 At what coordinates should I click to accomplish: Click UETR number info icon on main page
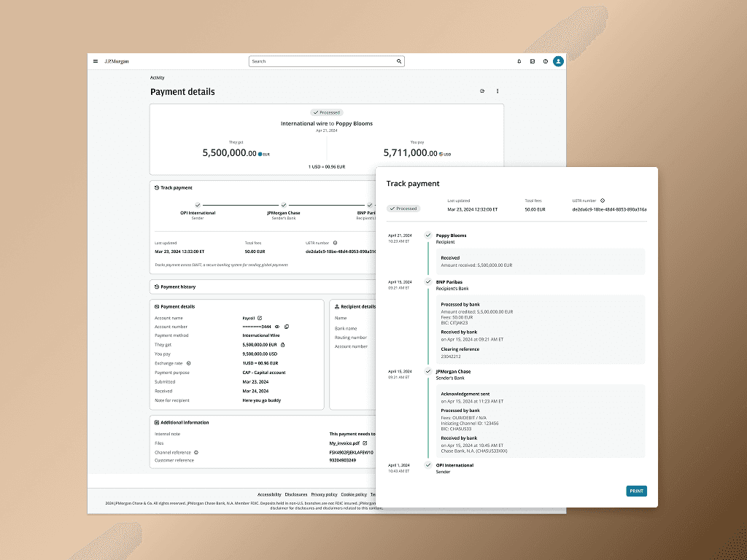tap(335, 243)
